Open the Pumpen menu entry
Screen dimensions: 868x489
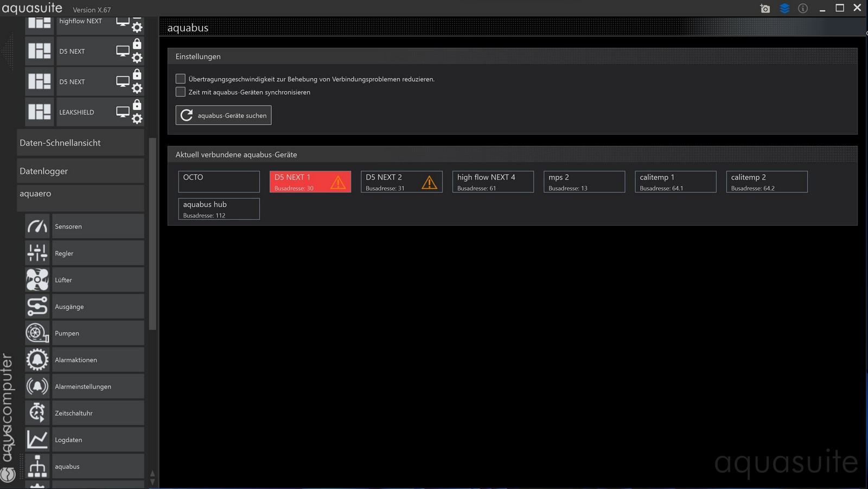(98, 333)
